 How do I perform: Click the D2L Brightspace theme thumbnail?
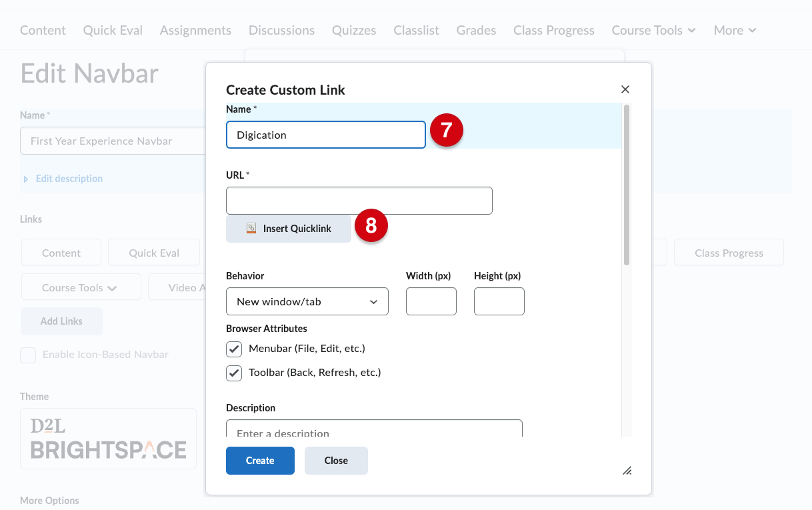point(108,439)
